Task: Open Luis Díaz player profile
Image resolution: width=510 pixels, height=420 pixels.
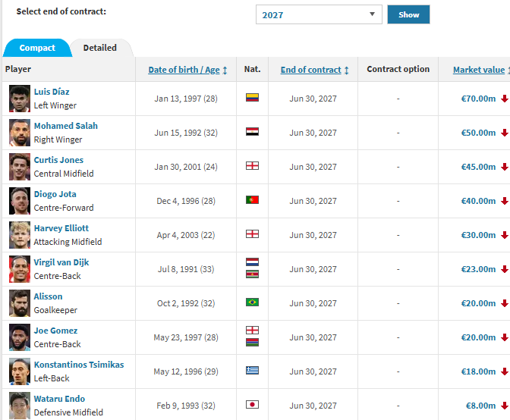Action: 52,92
